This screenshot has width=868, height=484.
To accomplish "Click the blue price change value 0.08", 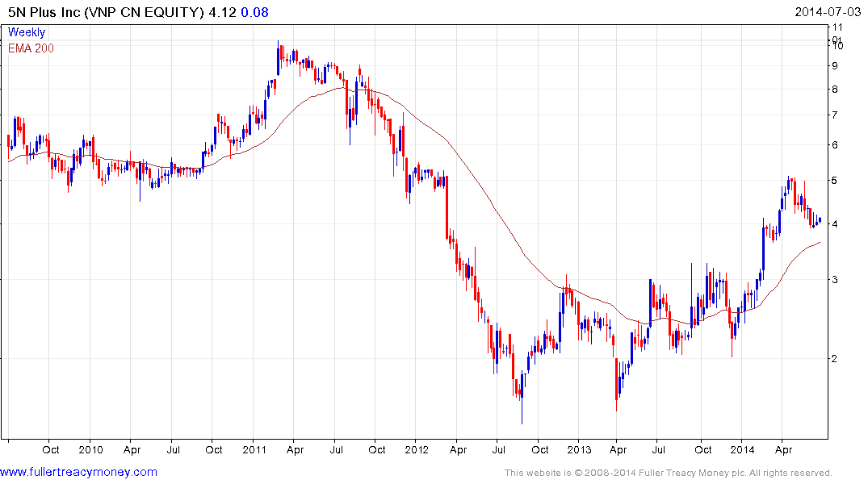I will pos(254,12).
